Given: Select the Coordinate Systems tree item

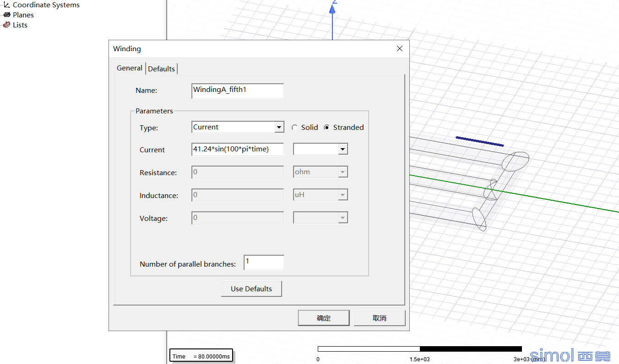Looking at the screenshot, I should (x=46, y=5).
